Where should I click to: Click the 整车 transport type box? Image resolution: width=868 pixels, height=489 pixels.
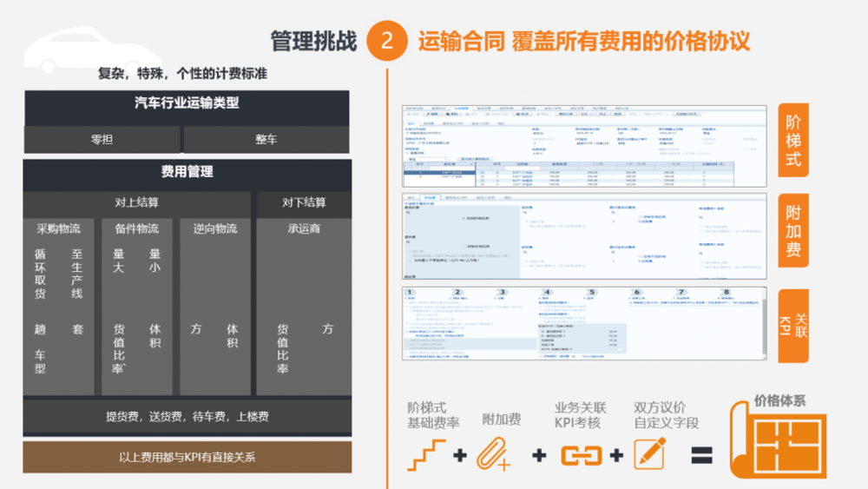[266, 139]
